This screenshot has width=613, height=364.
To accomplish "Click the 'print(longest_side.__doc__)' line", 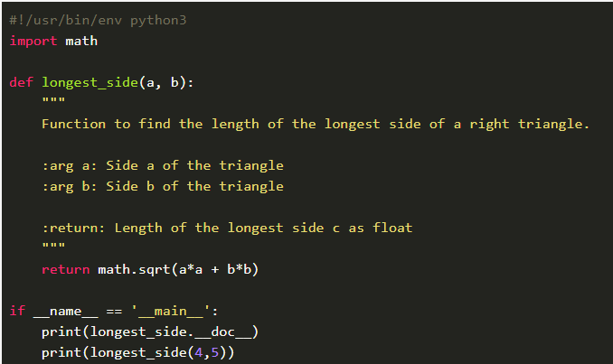I will tap(150, 331).
